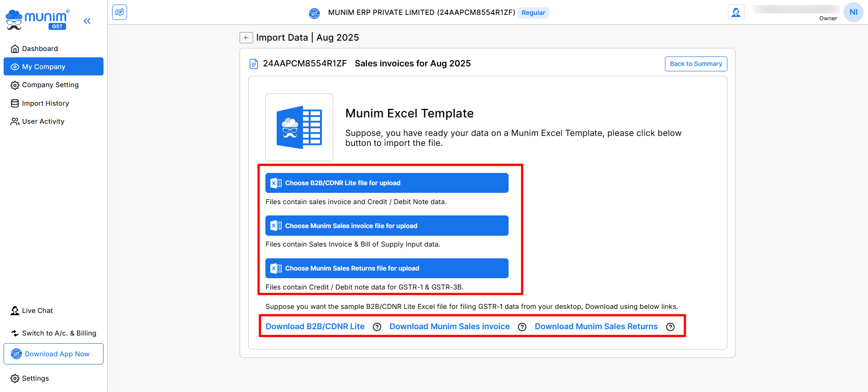Download the Munim Sales Returns sample
The image size is (868, 392).
[596, 327]
